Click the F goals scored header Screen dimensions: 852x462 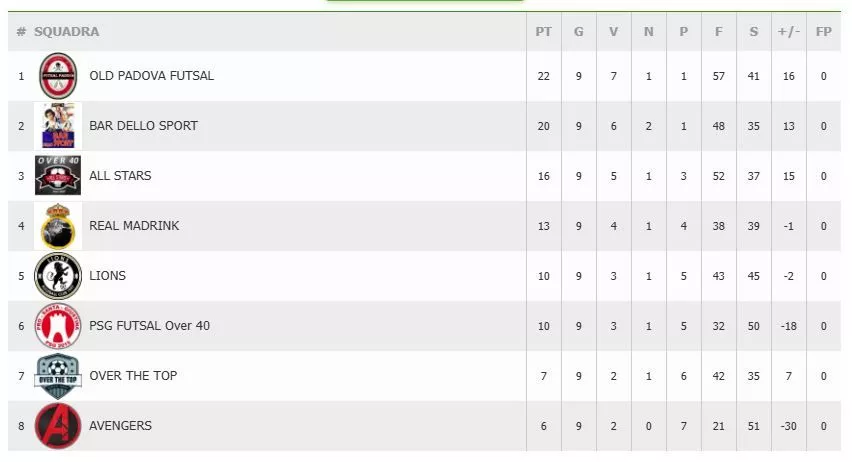coord(718,32)
